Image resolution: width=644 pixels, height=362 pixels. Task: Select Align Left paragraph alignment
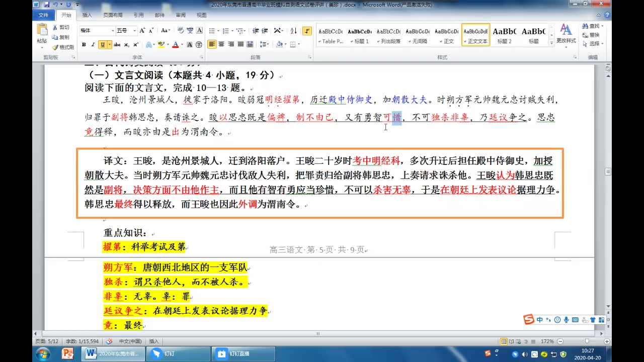pyautogui.click(x=212, y=45)
